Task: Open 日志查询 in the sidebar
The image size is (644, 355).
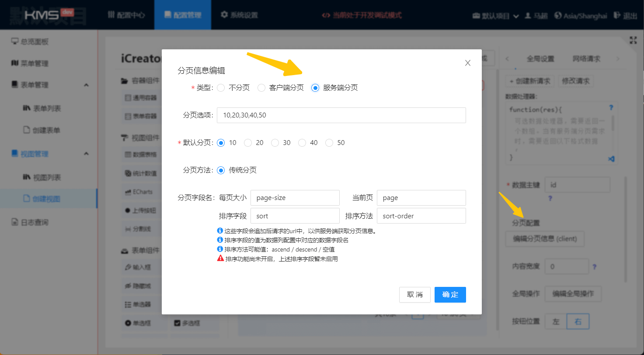Action: tap(35, 222)
